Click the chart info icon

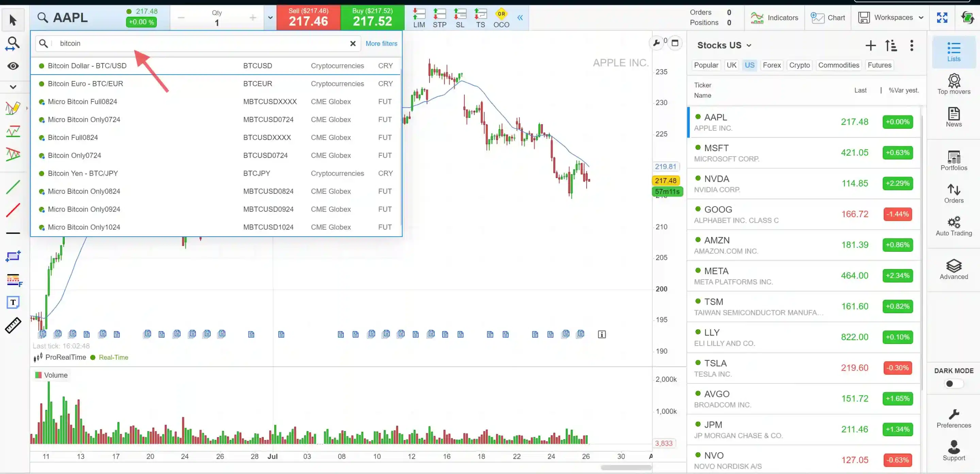(602, 334)
